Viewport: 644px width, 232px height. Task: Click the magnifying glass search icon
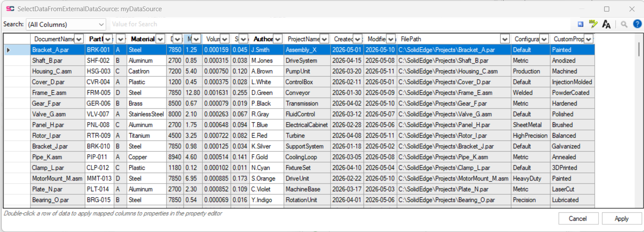pos(624,24)
